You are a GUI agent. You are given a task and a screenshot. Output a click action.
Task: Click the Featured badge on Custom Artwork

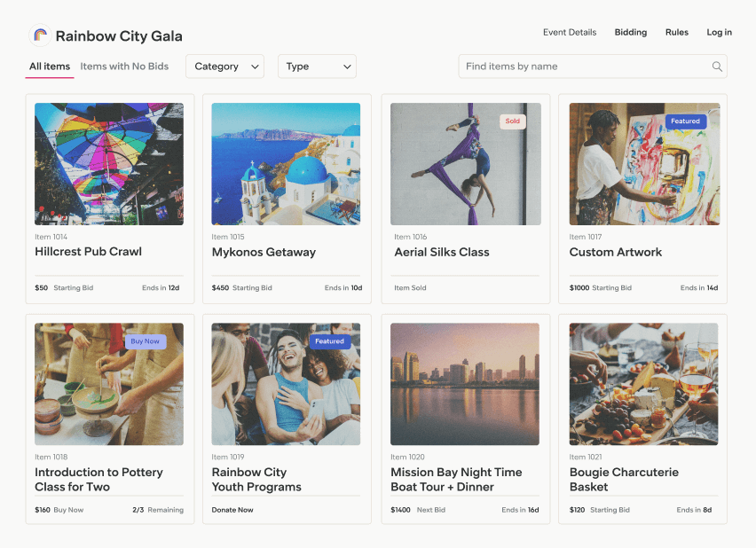point(685,121)
